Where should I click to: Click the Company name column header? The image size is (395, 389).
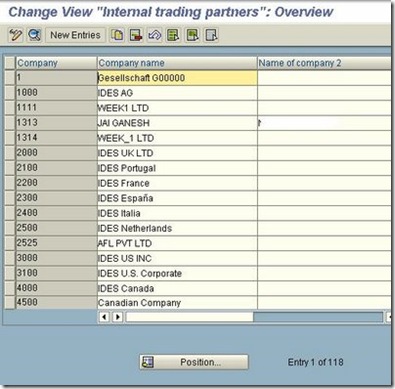click(177, 63)
